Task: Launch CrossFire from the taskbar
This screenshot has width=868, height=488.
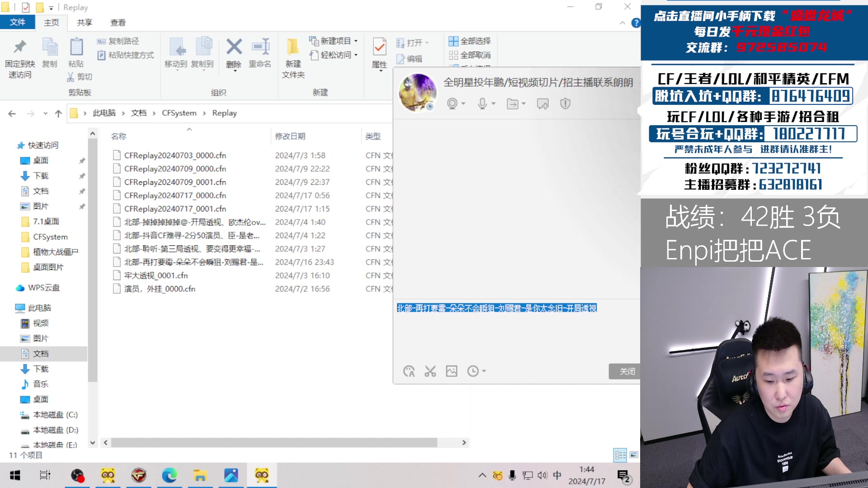Action: pyautogui.click(x=139, y=475)
